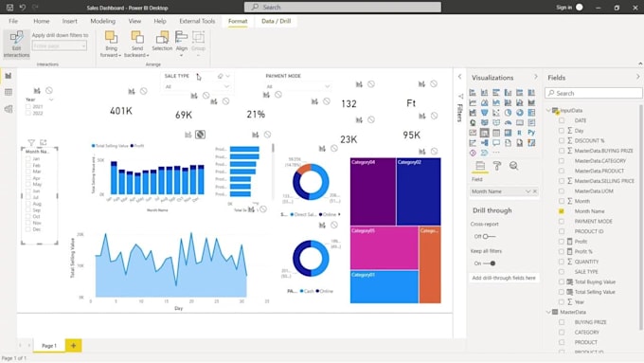Select the Map visualization

click(x=473, y=122)
